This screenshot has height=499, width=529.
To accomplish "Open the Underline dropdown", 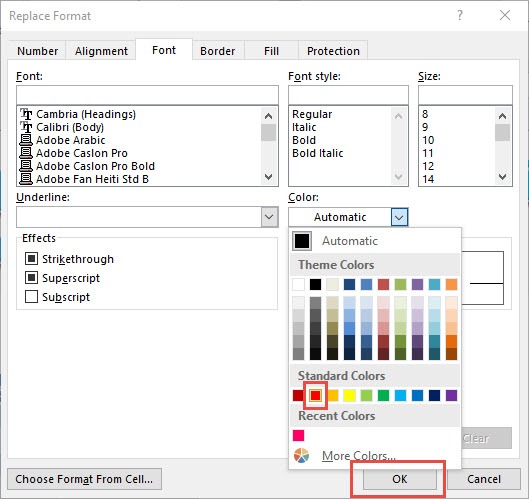I will pyautogui.click(x=270, y=217).
